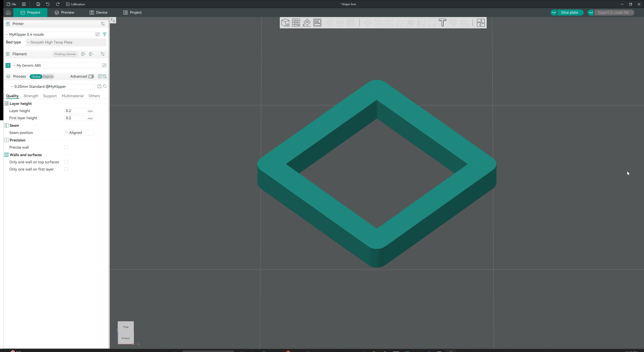
Task: Click the Slice plate button
Action: pyautogui.click(x=569, y=13)
